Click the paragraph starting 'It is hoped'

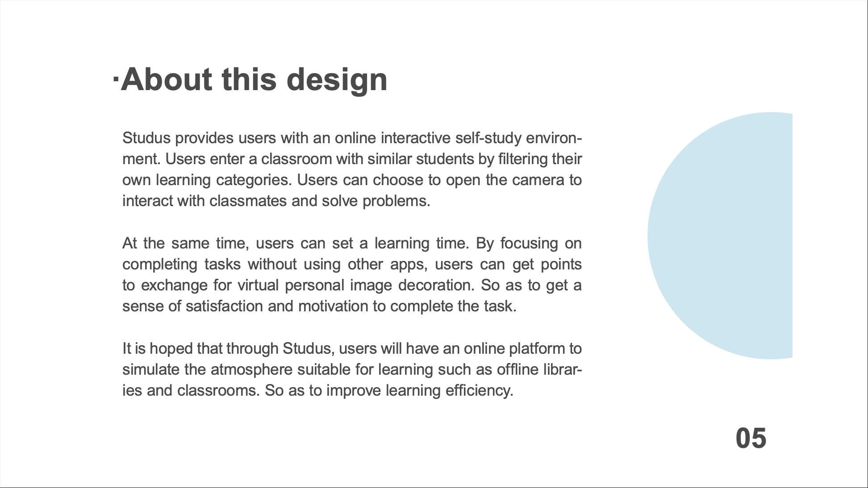point(352,369)
